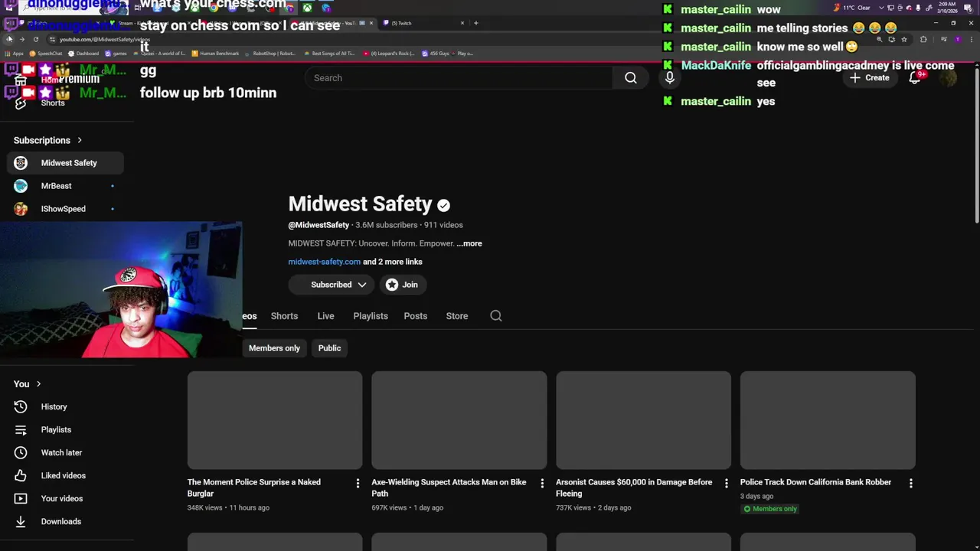Open the California Bank Robber video thumbnail
The width and height of the screenshot is (980, 551).
(x=828, y=420)
